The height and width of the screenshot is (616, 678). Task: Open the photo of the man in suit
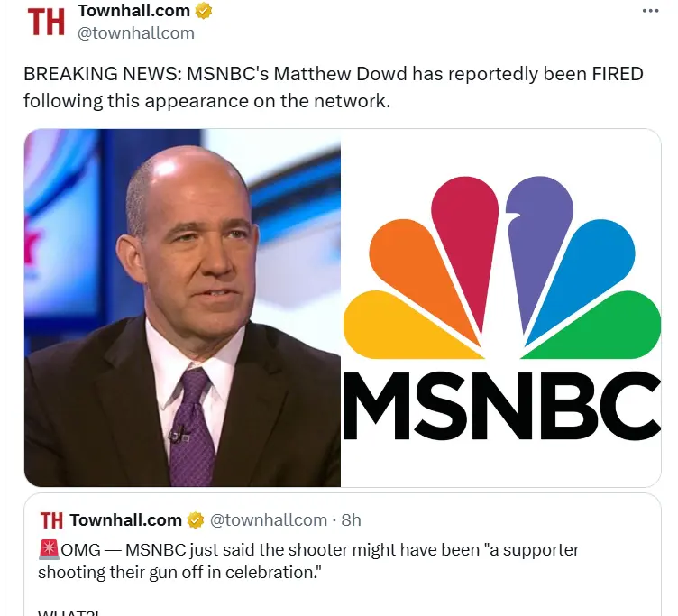pos(182,308)
